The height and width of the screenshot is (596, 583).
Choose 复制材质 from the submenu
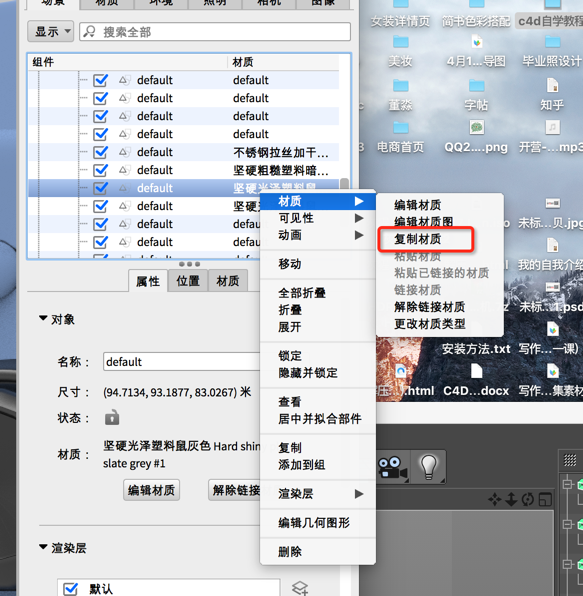(x=418, y=239)
